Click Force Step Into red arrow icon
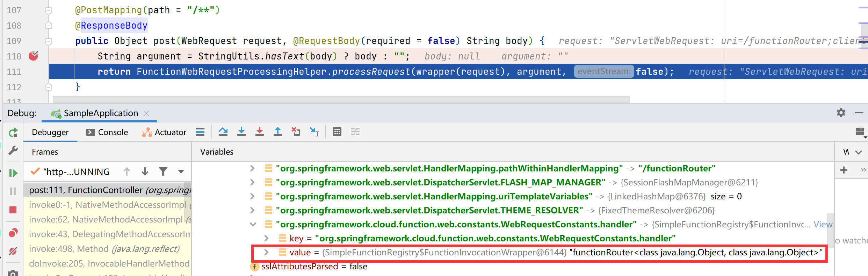This screenshot has width=868, height=276. pyautogui.click(x=259, y=132)
